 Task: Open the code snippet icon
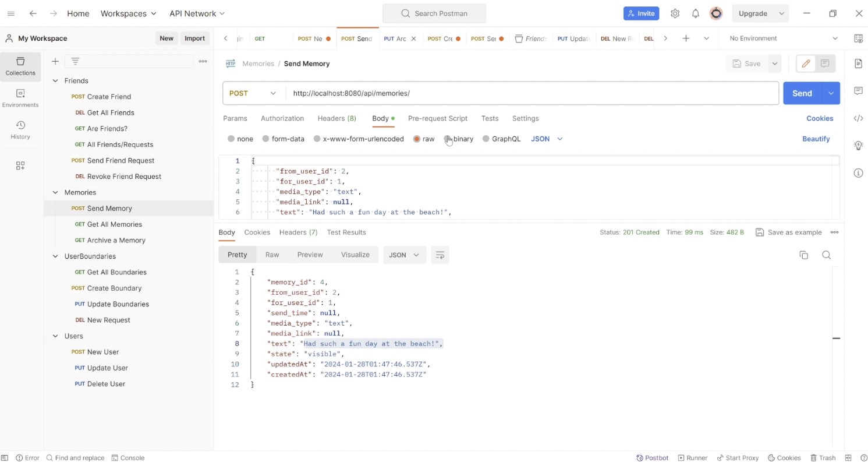[858, 118]
